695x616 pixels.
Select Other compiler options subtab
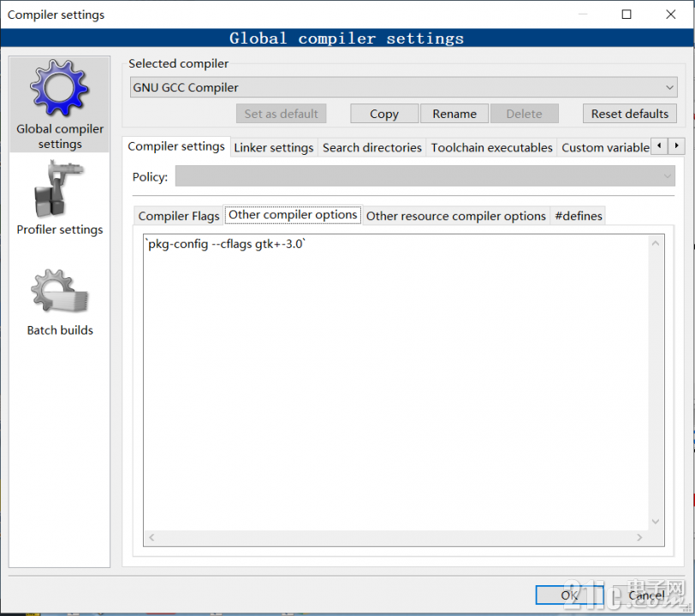(x=293, y=215)
